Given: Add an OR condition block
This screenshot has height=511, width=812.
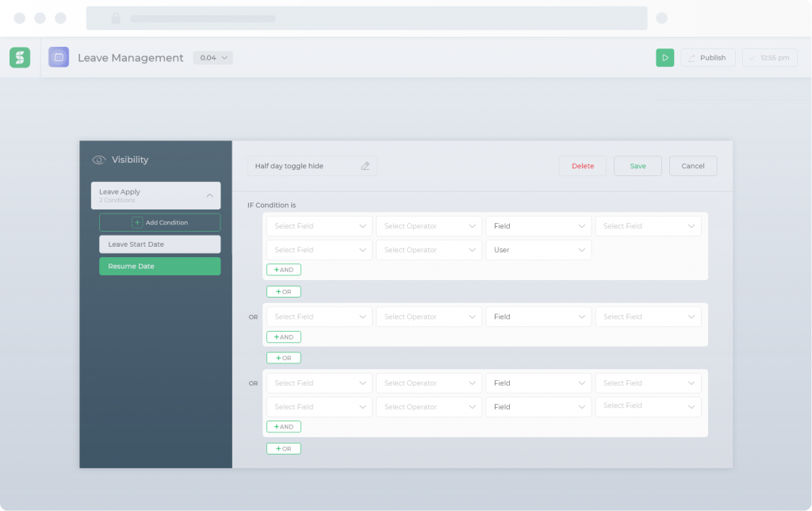Looking at the screenshot, I should tap(283, 291).
